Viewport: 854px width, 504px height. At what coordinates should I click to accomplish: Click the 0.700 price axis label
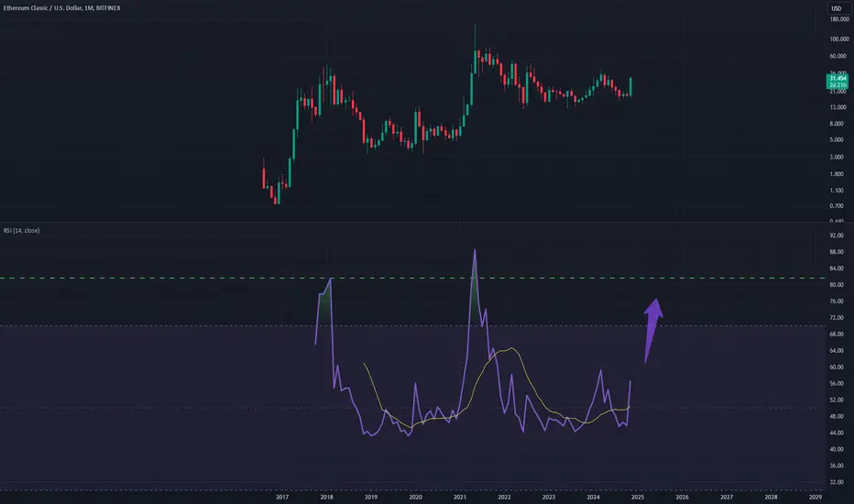837,206
